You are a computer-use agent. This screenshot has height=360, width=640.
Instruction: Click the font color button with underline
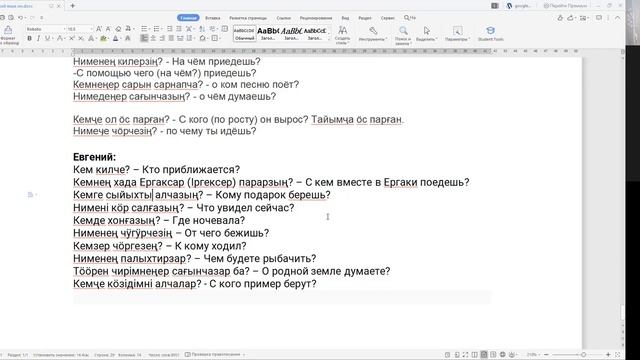tap(116, 38)
